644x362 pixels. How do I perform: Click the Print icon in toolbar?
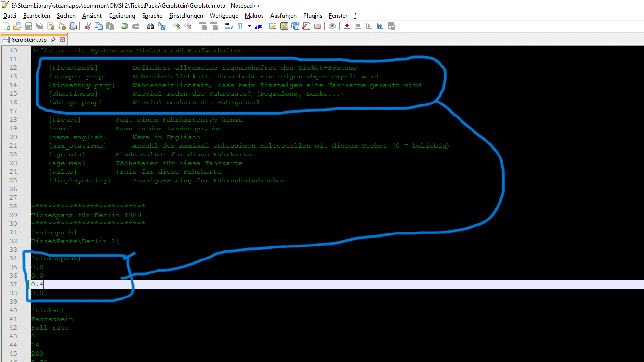click(x=73, y=26)
